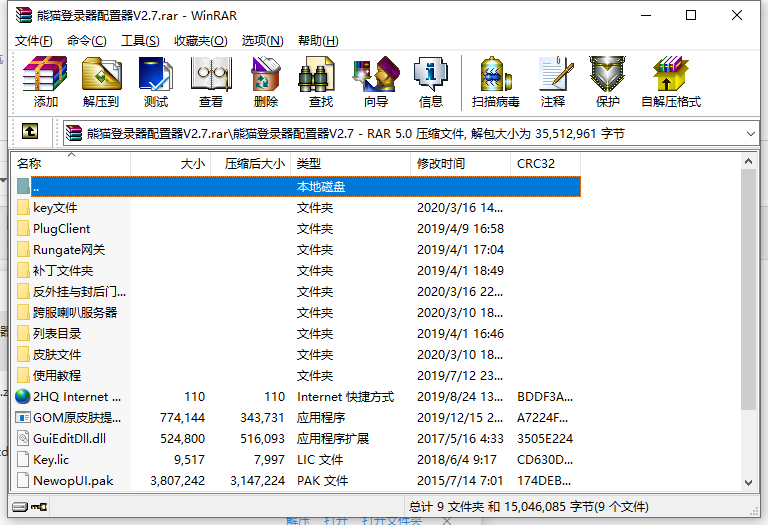This screenshot has width=768, height=525.
Task: Click the scroll down arrow of file list
Action: pos(748,482)
